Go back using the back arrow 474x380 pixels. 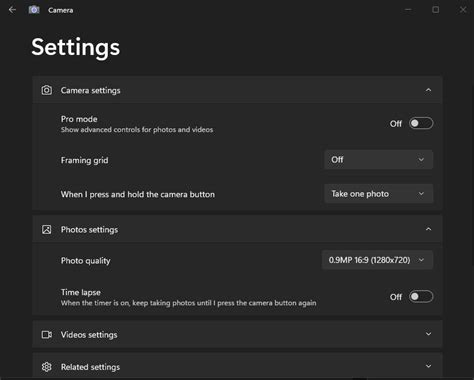click(x=12, y=10)
